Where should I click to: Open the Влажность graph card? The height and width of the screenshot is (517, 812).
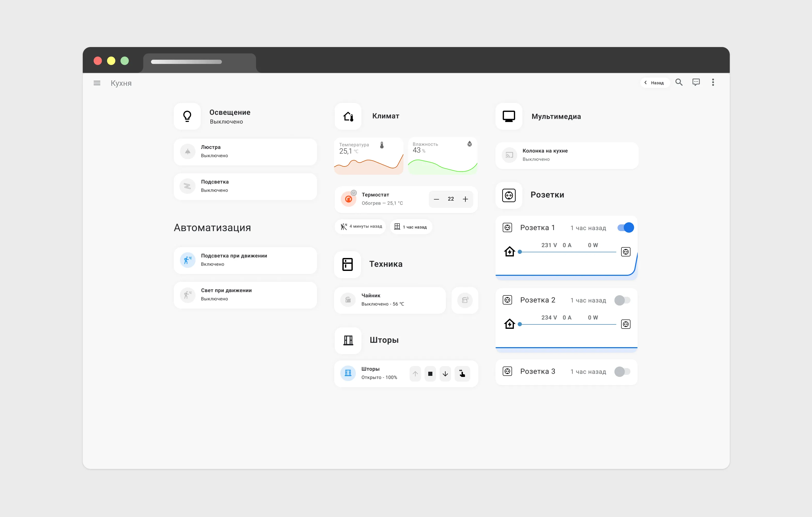pyautogui.click(x=442, y=156)
